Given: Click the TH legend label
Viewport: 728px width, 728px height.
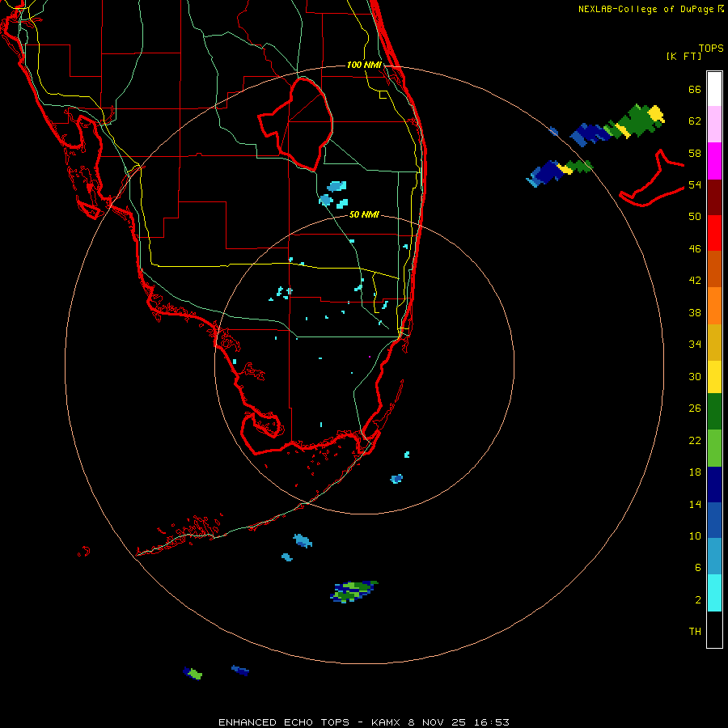Looking at the screenshot, I should pyautogui.click(x=695, y=631).
